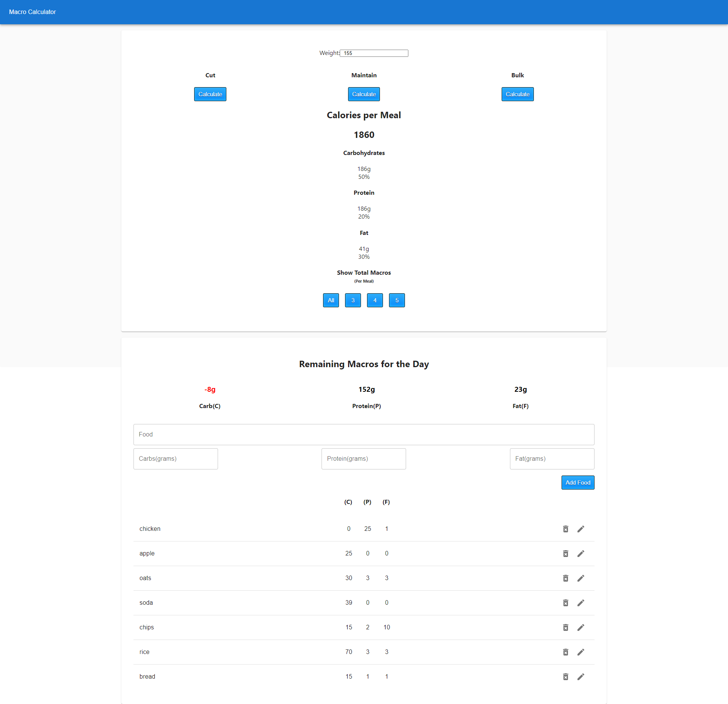Screen dimensions: 728x704
Task: Delete the chips entry
Action: [x=565, y=627]
